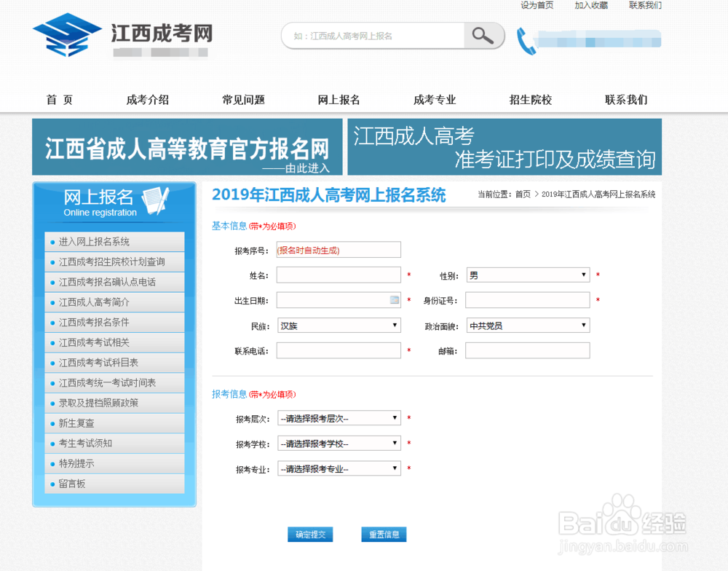
Task: Focus the 姓名 name input field
Action: pyautogui.click(x=339, y=275)
